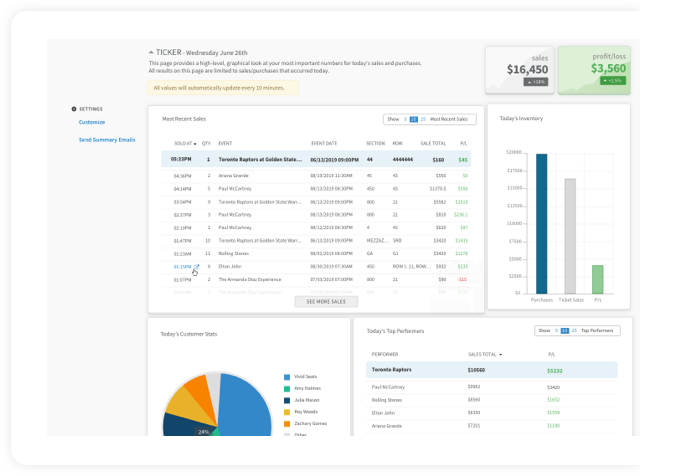Click the Settings gear icon
Screen dimensions: 676x476
[x=74, y=109]
